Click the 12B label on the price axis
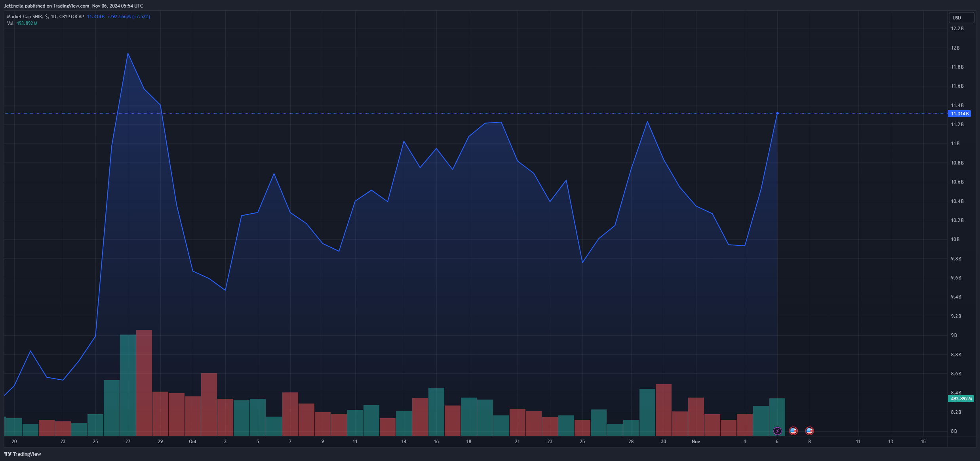Image resolution: width=980 pixels, height=461 pixels. click(955, 48)
